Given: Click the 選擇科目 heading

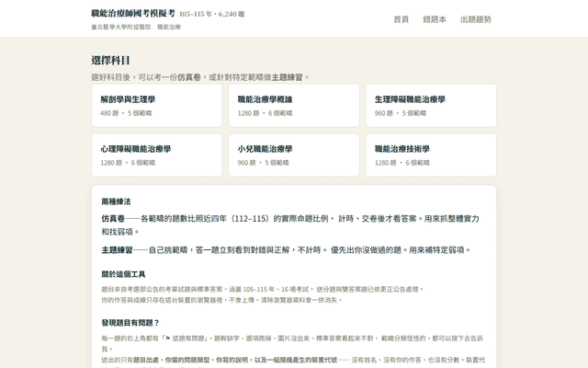Looking at the screenshot, I should [x=110, y=60].
